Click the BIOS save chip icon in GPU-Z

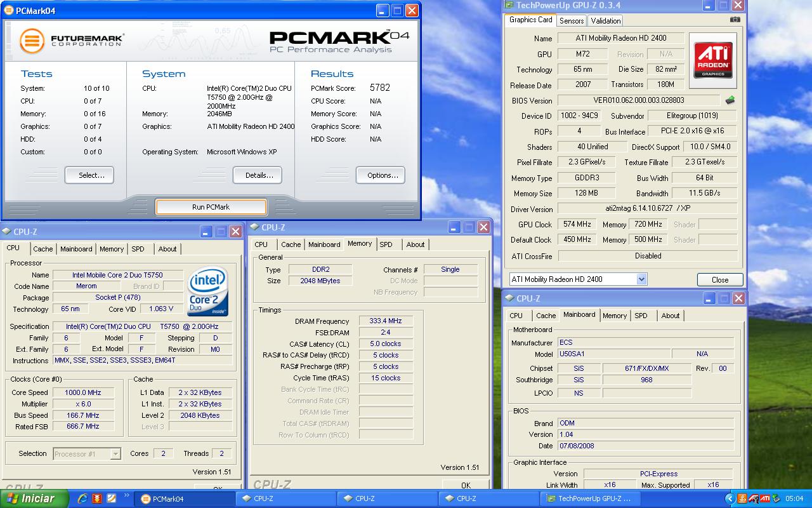(730, 100)
